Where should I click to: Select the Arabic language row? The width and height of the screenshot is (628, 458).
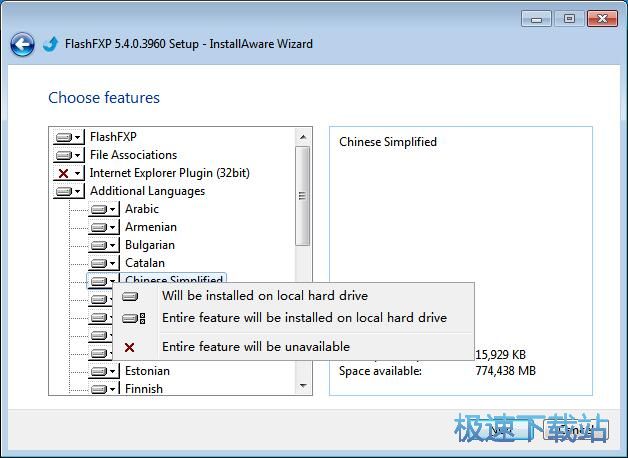(x=142, y=209)
